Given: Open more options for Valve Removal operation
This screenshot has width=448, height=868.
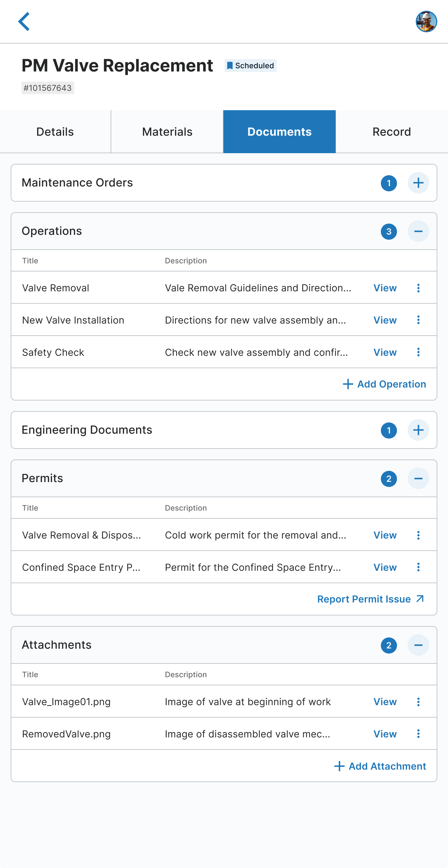Looking at the screenshot, I should click(x=418, y=288).
